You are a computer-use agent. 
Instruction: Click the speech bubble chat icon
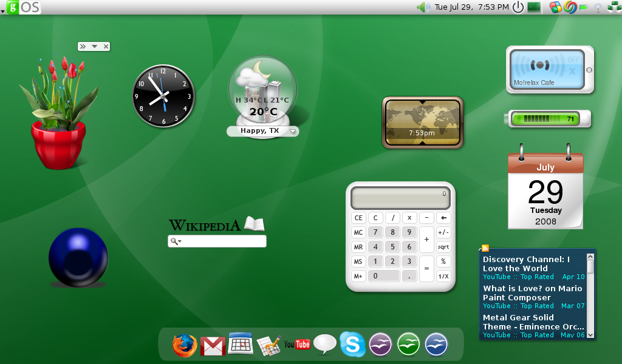325,344
